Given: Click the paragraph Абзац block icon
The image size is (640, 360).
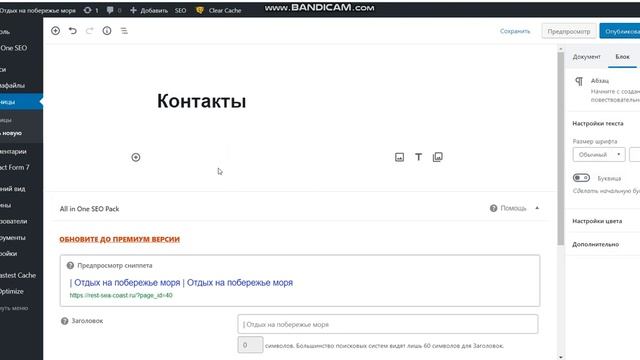Looking at the screenshot, I should tap(579, 81).
